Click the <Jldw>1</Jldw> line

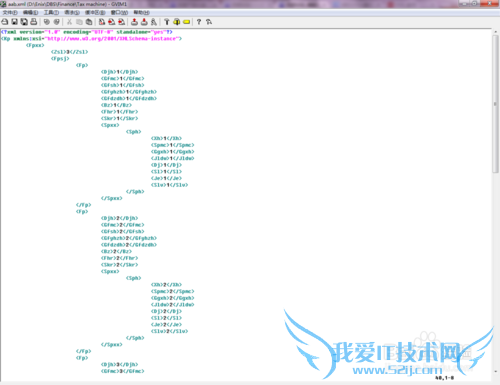coord(172,158)
